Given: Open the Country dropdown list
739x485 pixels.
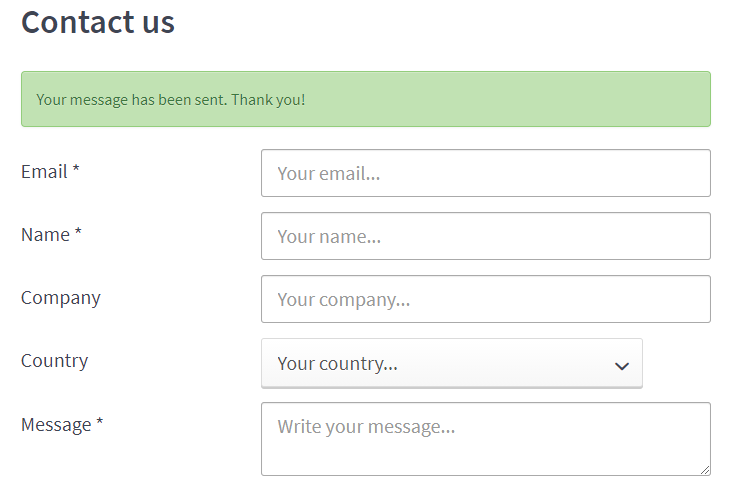Looking at the screenshot, I should 451,363.
